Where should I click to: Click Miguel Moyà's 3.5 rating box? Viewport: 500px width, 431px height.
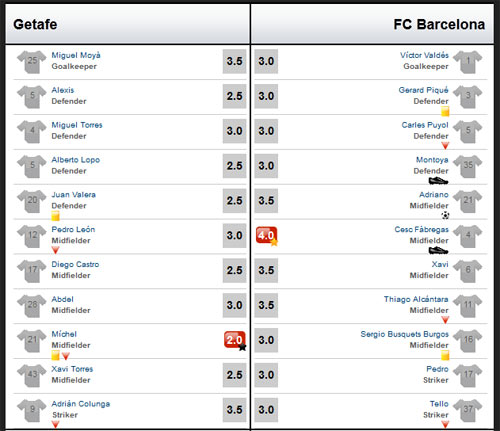234,61
